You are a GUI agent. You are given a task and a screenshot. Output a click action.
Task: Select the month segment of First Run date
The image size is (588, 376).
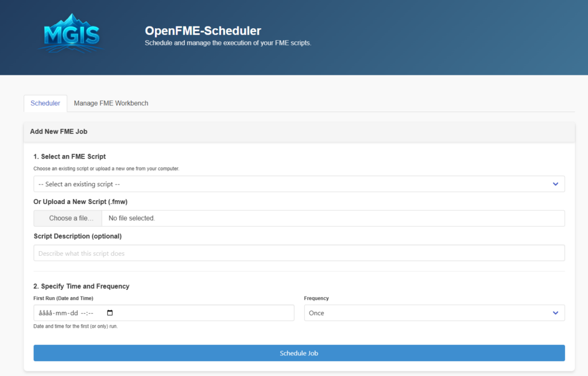coord(61,313)
